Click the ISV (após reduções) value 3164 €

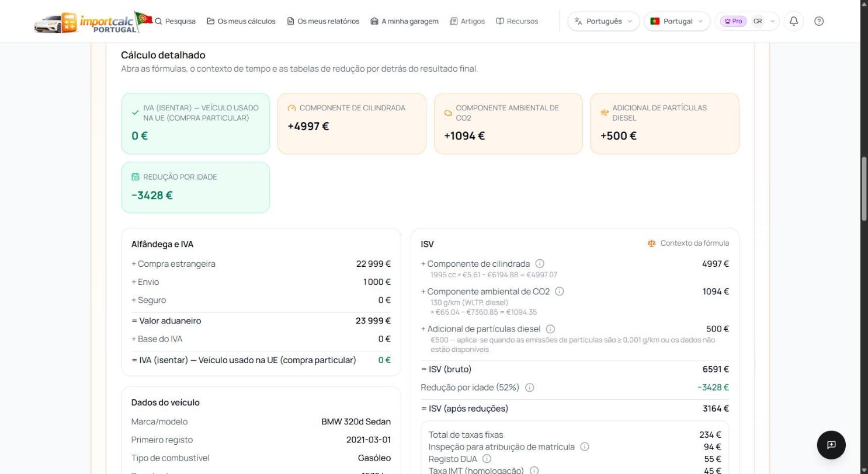pos(716,409)
